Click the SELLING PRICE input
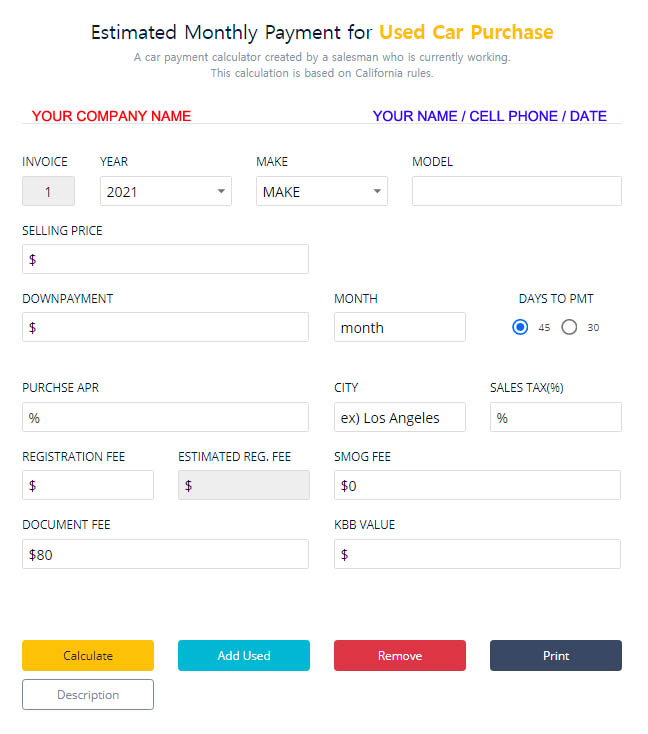This screenshot has width=648, height=734. tap(165, 259)
